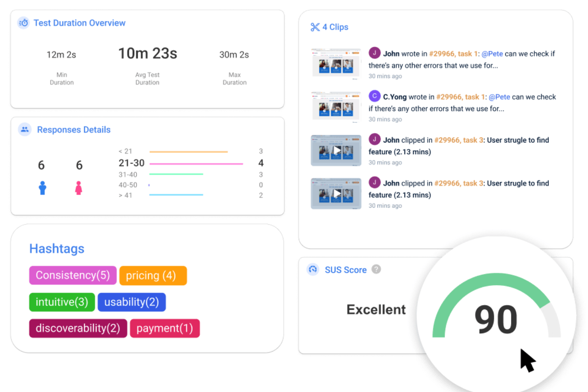Open the @Pete mention in John's comment
This screenshot has width=588, height=392.
pos(492,54)
